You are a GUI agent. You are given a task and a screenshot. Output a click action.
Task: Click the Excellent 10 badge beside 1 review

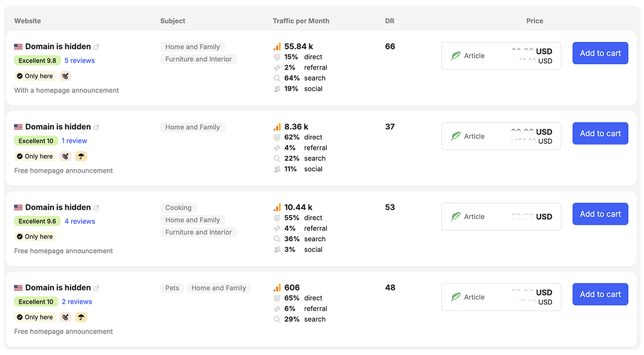pyautogui.click(x=36, y=141)
